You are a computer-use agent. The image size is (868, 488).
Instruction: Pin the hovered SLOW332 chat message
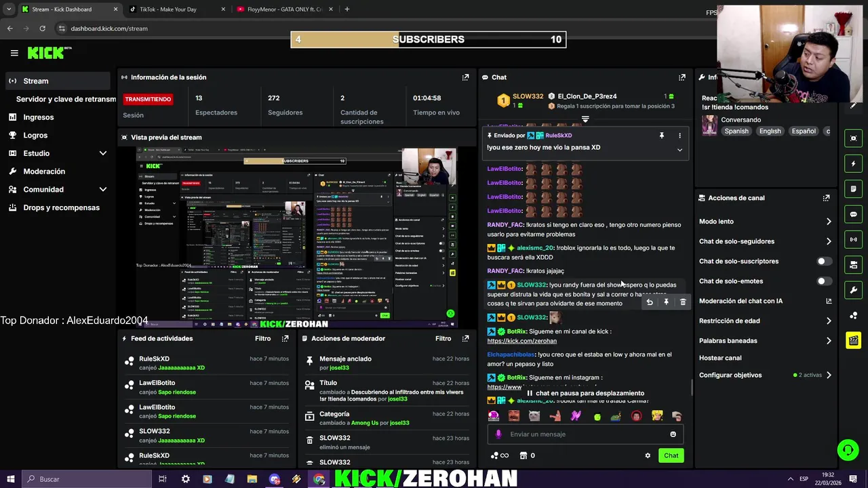pos(666,302)
